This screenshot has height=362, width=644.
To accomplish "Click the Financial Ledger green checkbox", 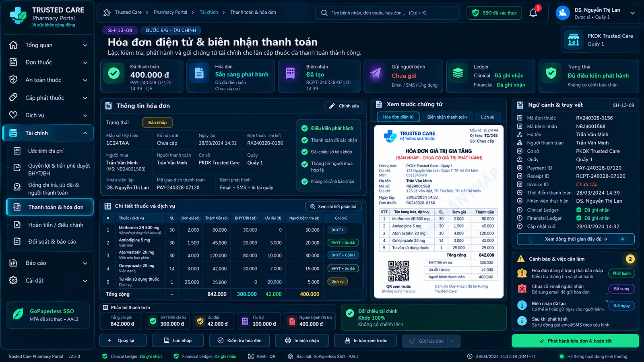I will point(579,218).
